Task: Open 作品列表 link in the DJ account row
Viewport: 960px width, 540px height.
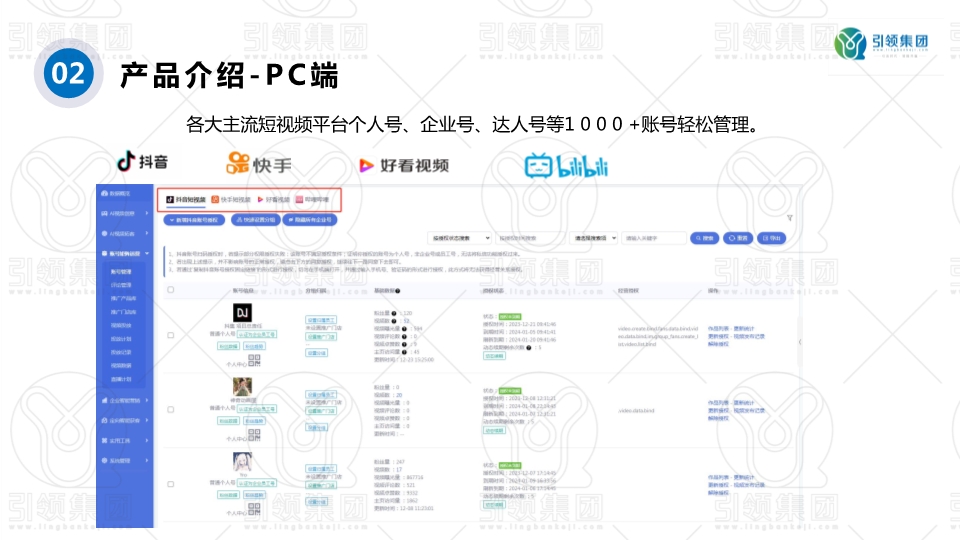Action: tap(719, 329)
